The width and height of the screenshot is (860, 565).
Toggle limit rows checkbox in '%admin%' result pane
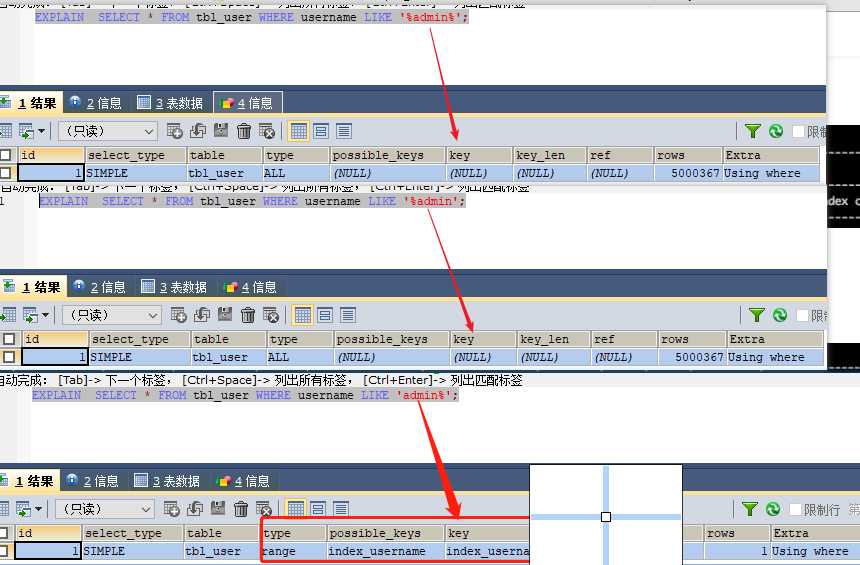pyautogui.click(x=799, y=131)
